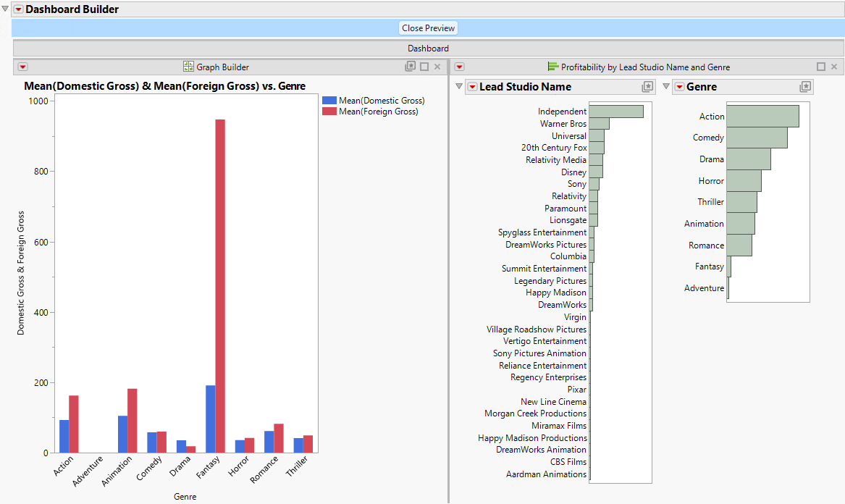Click the Profitability report title icon
The width and height of the screenshot is (845, 504).
[x=552, y=66]
